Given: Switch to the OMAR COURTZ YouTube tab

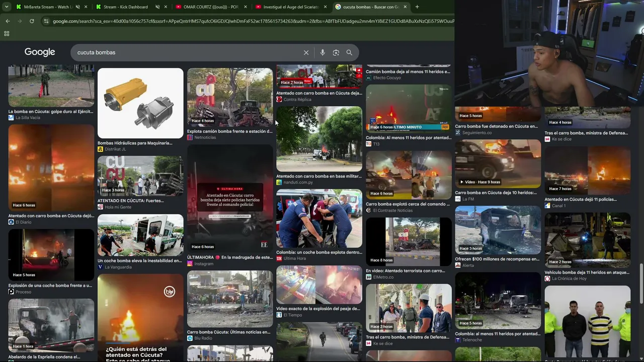Looking at the screenshot, I should (211, 7).
